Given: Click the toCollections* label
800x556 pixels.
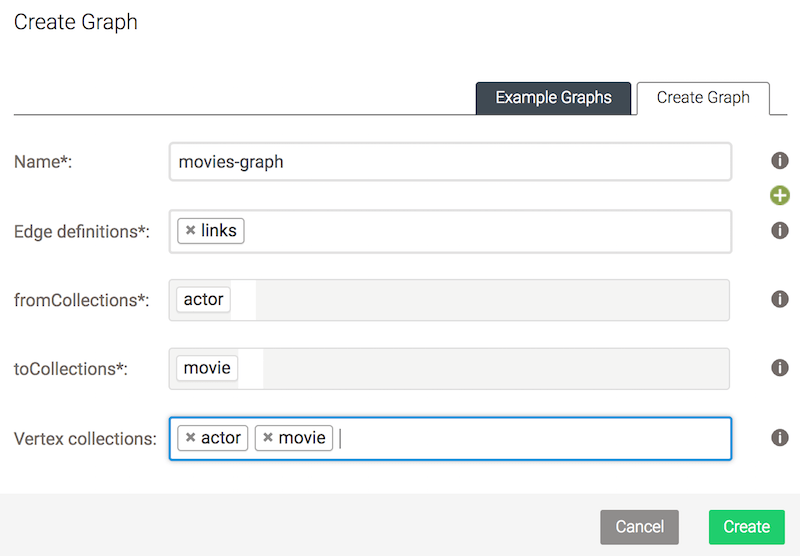Looking at the screenshot, I should pyautogui.click(x=70, y=368).
